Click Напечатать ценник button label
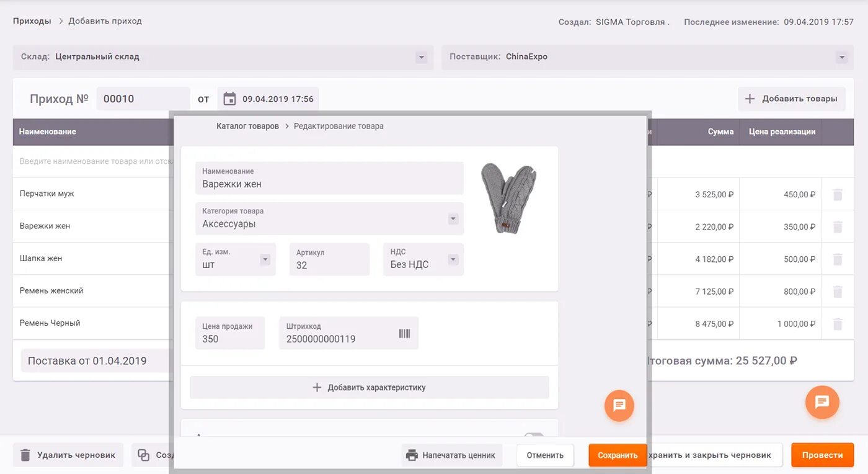 pos(459,455)
